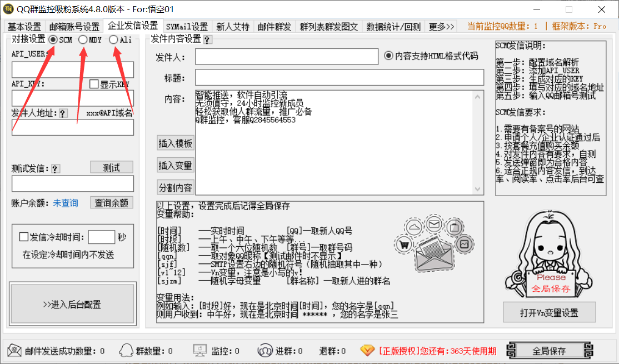
Task: Click the 测试 button
Action: (111, 167)
